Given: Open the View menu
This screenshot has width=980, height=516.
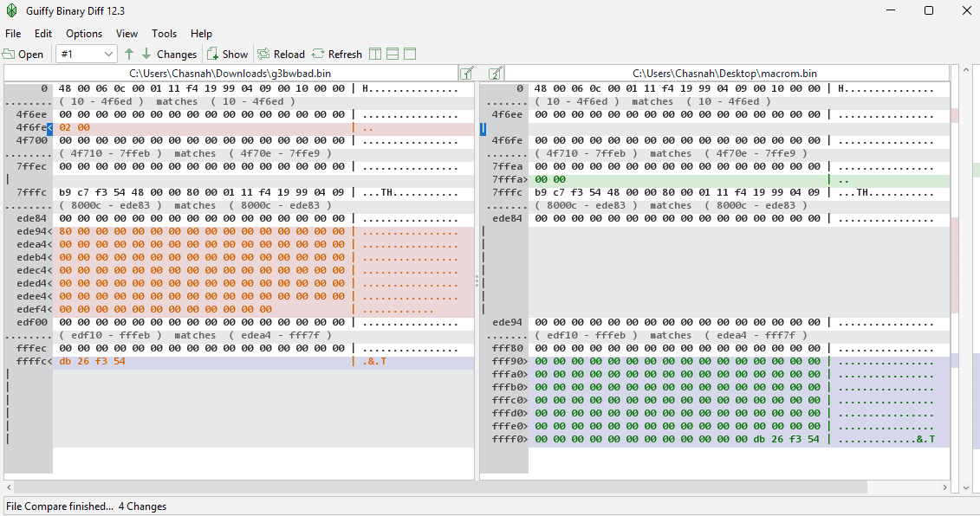Looking at the screenshot, I should click(127, 34).
